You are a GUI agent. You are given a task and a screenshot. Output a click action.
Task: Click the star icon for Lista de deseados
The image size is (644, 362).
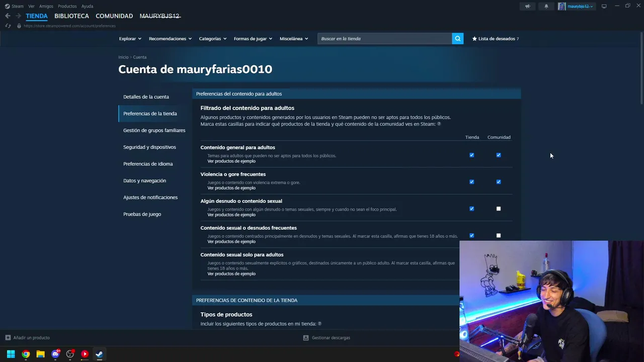pos(474,39)
